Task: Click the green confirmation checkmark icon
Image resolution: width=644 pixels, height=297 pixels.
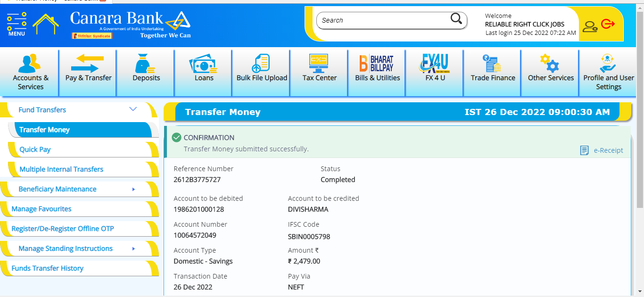Action: (177, 138)
